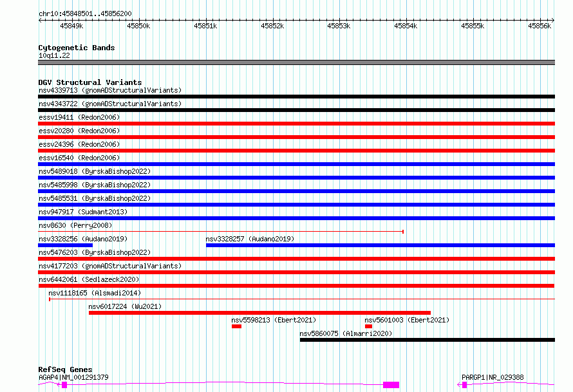This screenshot has height=392, width=573.
Task: Click the thin red line for nsv1118165
Action: (x=302, y=299)
